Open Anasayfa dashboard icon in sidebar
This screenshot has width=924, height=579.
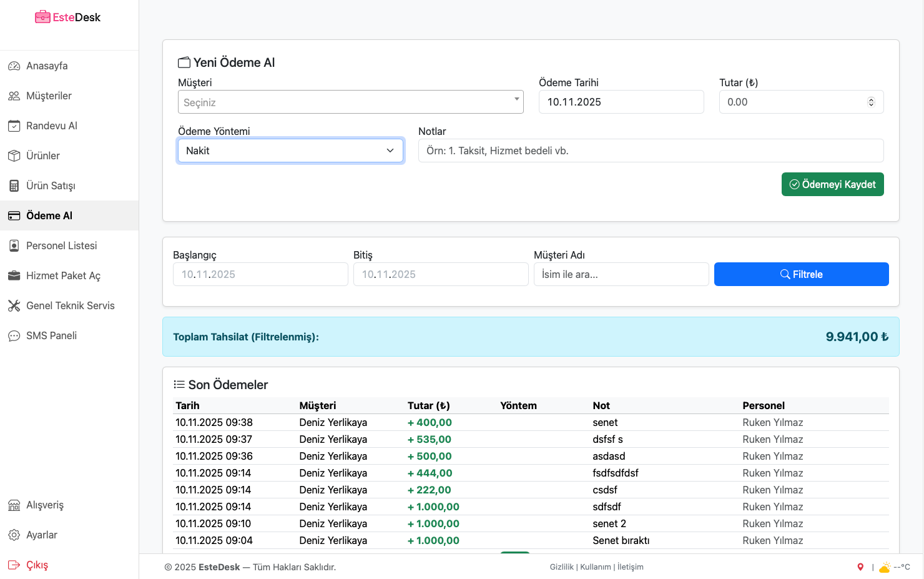(14, 66)
